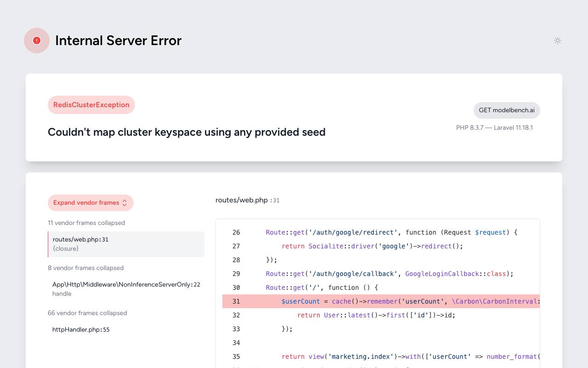Click the red error exclamation icon
The width and height of the screenshot is (588, 368).
37,40
